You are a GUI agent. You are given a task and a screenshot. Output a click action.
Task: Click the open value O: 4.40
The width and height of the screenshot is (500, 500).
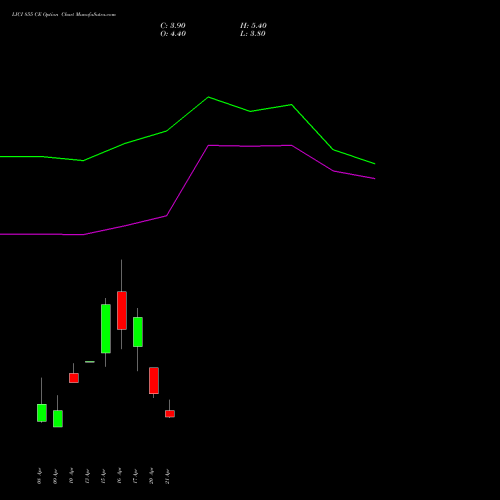pyautogui.click(x=173, y=34)
